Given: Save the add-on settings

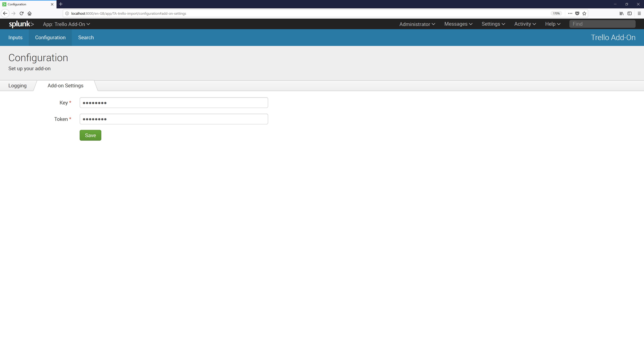Looking at the screenshot, I should (x=91, y=135).
